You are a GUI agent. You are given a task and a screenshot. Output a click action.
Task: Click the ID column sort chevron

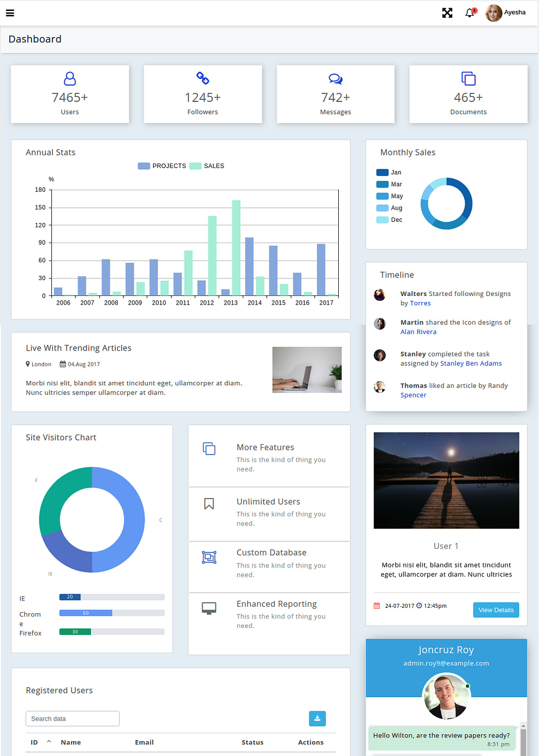[49, 741]
